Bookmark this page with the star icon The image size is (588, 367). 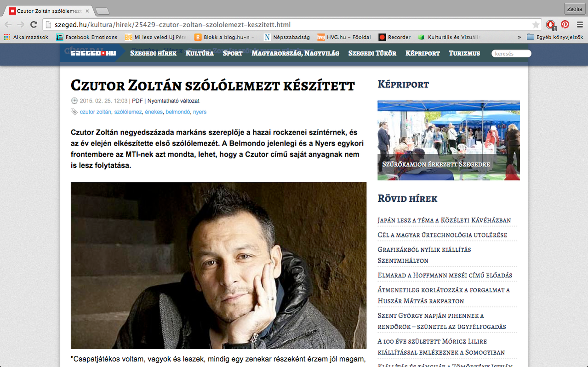coord(536,25)
